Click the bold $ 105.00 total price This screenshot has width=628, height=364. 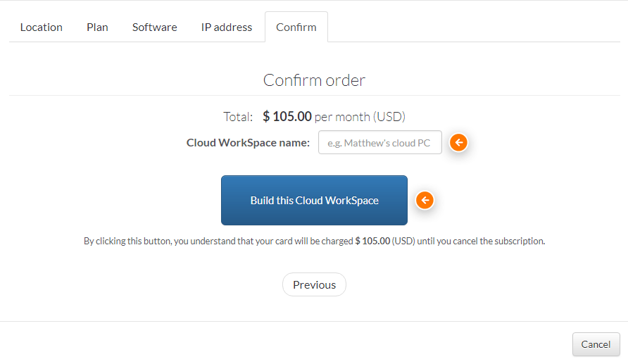coord(287,117)
